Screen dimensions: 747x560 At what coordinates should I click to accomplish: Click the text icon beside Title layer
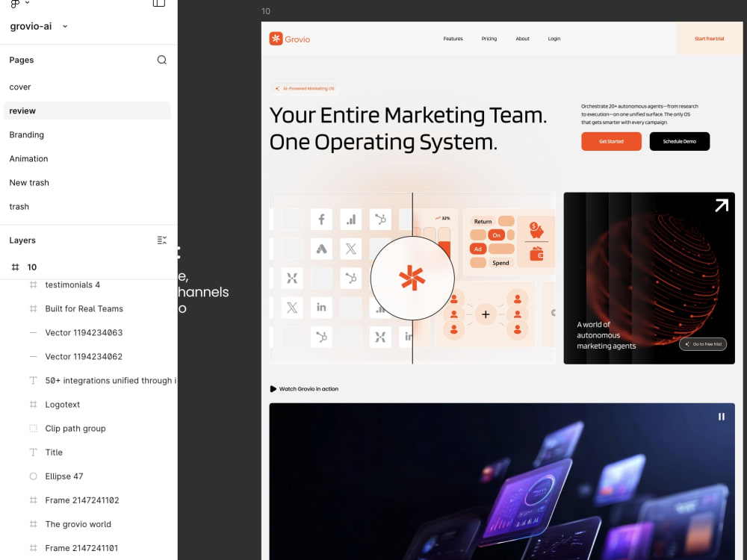click(34, 452)
